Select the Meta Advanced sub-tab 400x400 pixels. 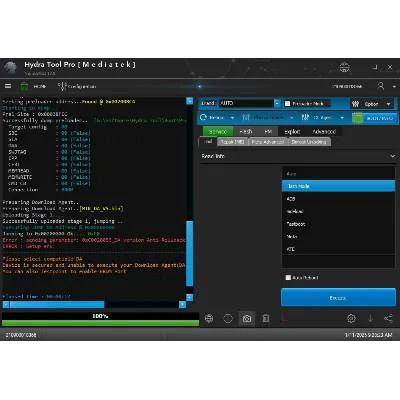pos(268,142)
